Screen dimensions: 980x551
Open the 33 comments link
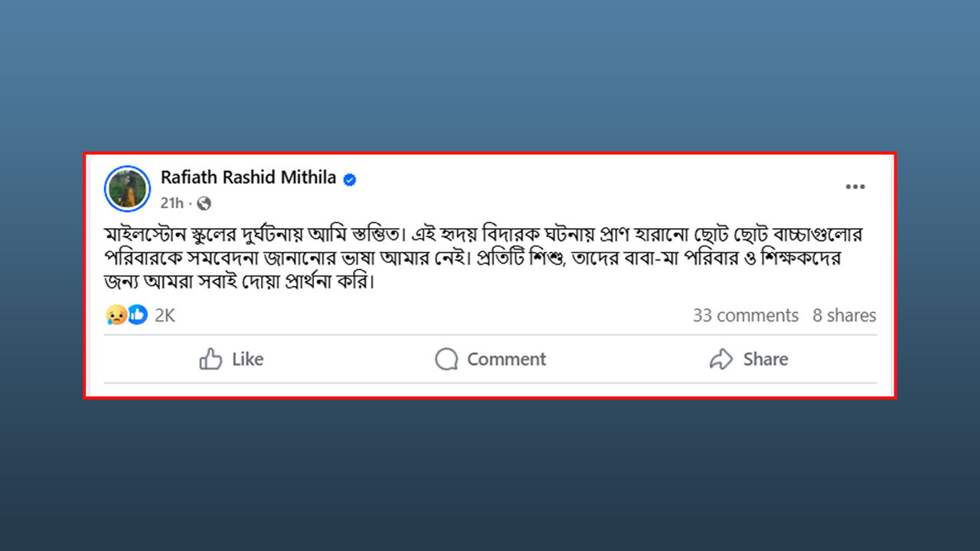coord(745,315)
